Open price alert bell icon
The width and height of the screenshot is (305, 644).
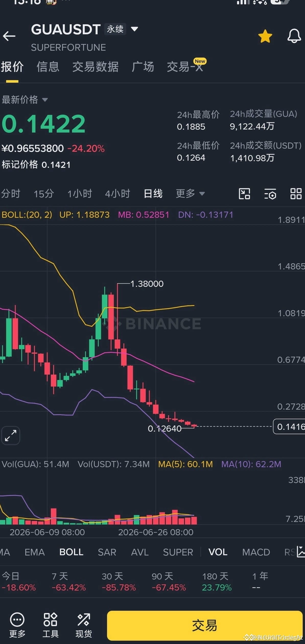click(x=294, y=36)
